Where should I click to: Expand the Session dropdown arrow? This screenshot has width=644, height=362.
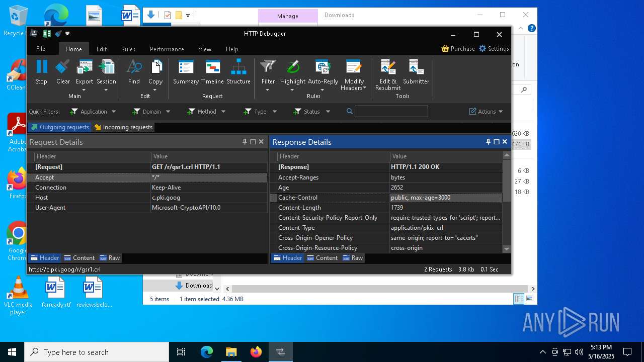pyautogui.click(x=106, y=90)
